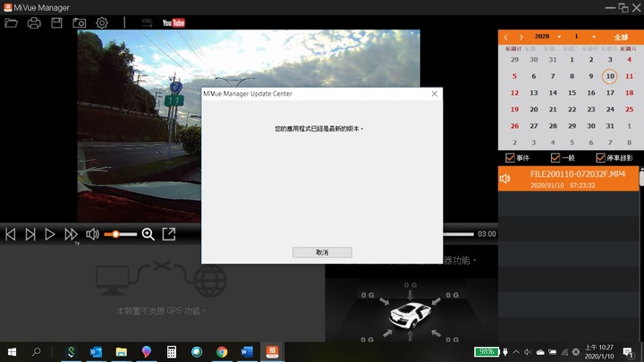The image size is (644, 362).
Task: Go to previous month in calendar
Action: point(505,37)
